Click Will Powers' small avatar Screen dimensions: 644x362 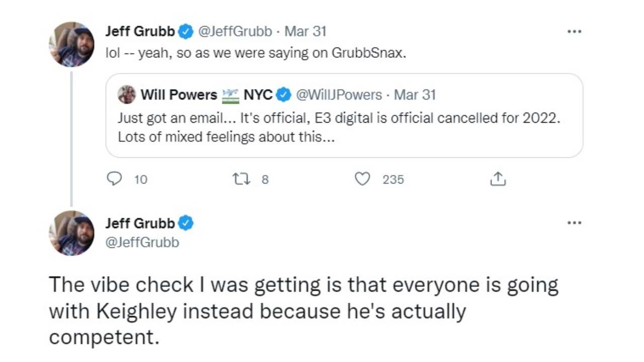pyautogui.click(x=126, y=95)
